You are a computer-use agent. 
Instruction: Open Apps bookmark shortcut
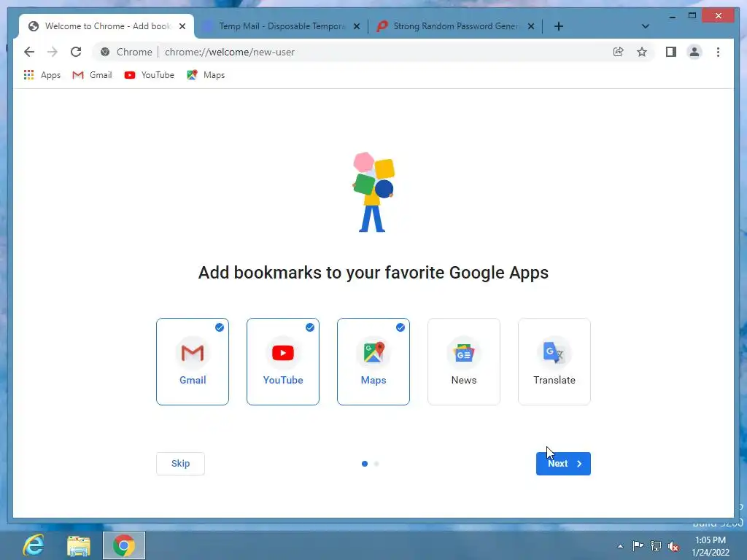(x=42, y=75)
